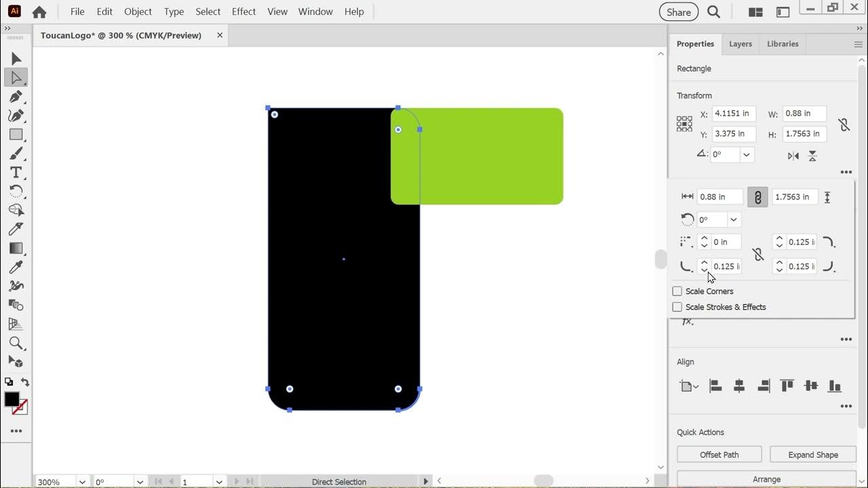Open the Object menu
868x488 pixels.
[138, 12]
